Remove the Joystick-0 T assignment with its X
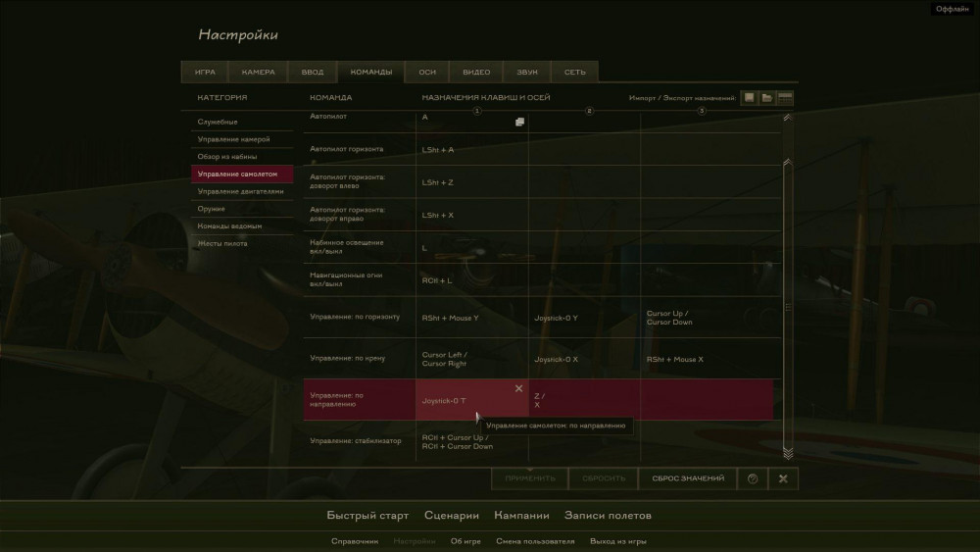980x552 pixels. (x=518, y=389)
